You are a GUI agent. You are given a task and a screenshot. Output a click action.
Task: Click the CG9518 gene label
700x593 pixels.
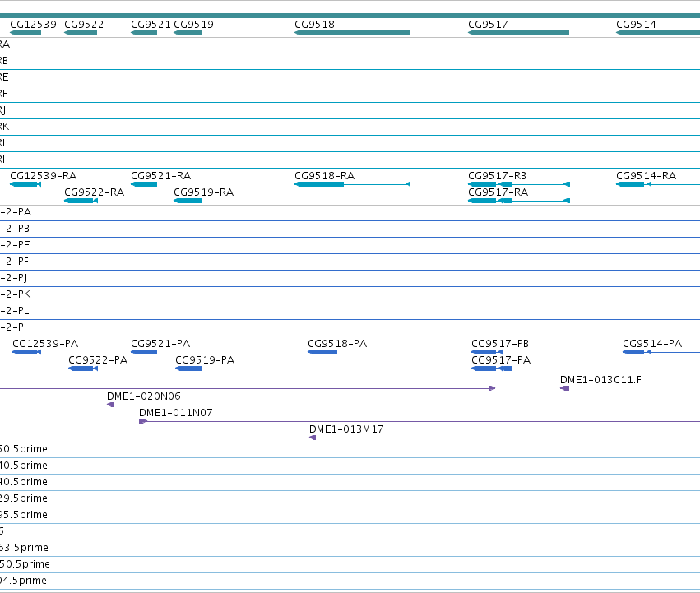(x=314, y=25)
